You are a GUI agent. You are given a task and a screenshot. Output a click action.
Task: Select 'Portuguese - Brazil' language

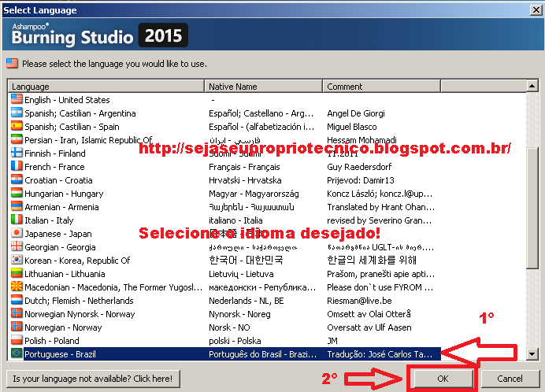[60, 354]
